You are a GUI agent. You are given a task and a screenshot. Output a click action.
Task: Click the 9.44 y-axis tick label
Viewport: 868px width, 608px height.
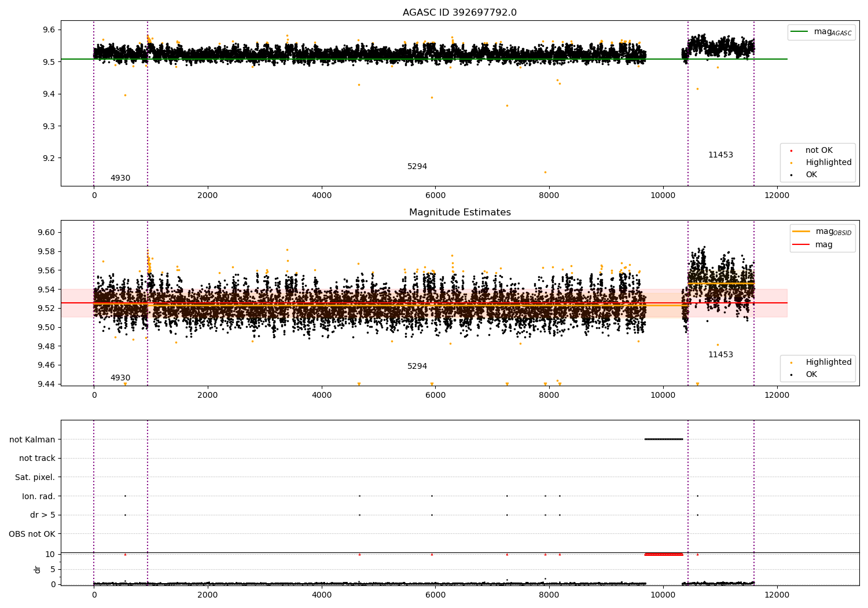(46, 384)
